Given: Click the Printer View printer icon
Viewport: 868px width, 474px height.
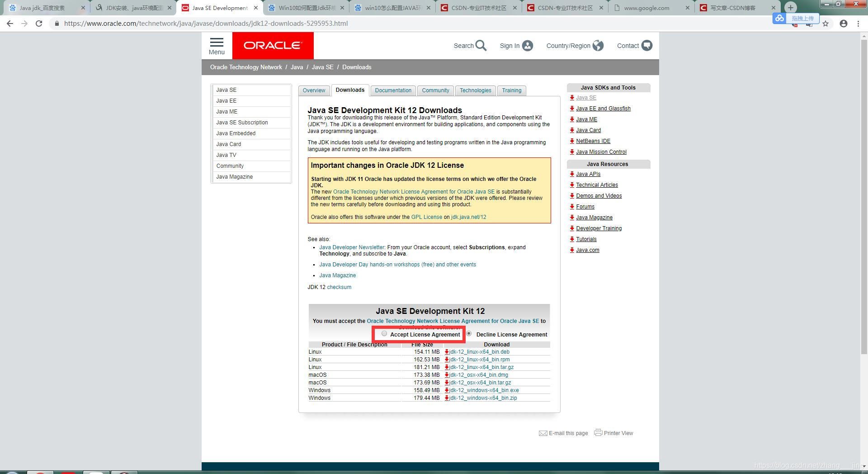Looking at the screenshot, I should [598, 432].
